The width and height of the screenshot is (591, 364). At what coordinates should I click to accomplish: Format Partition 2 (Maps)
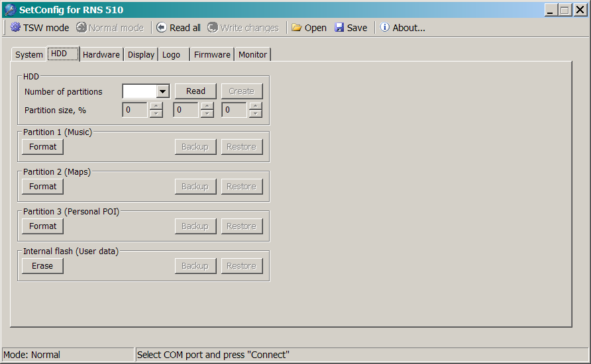[x=42, y=187]
